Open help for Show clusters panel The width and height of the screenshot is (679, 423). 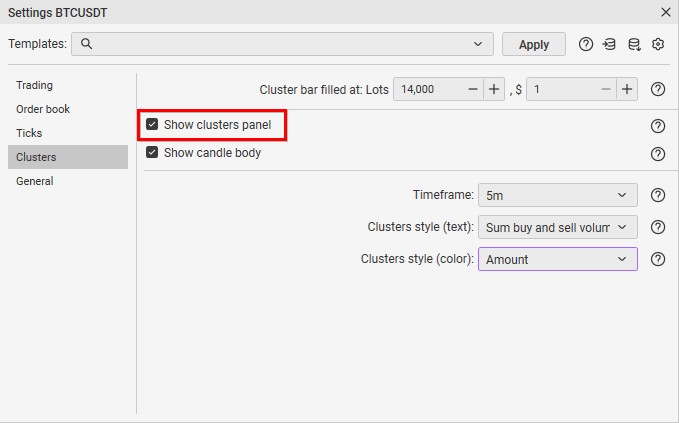(x=658, y=126)
